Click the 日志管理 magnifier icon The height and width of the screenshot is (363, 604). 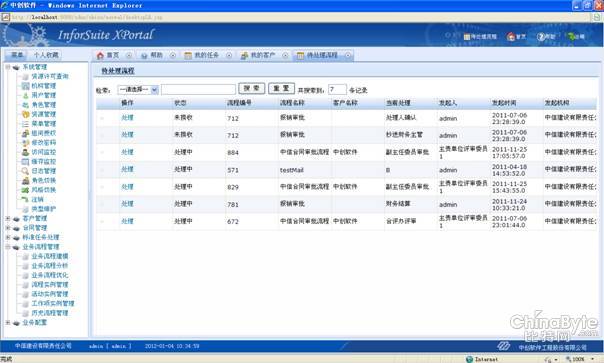[x=25, y=171]
